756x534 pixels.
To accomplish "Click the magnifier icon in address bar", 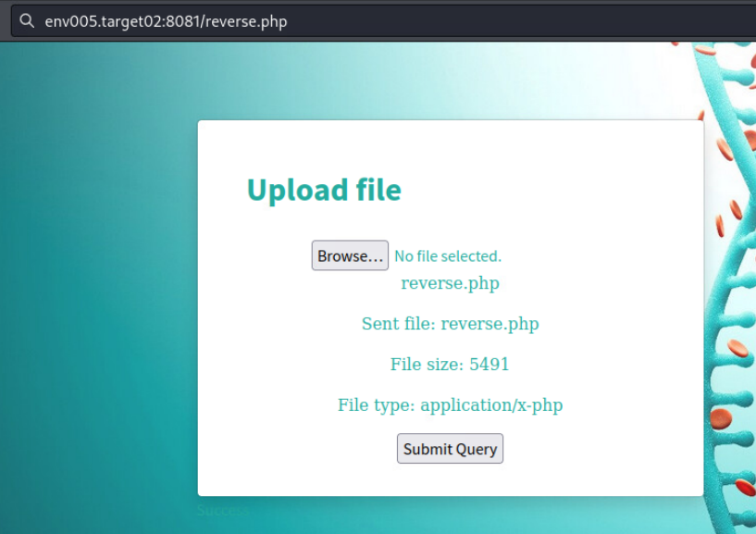I will point(28,21).
